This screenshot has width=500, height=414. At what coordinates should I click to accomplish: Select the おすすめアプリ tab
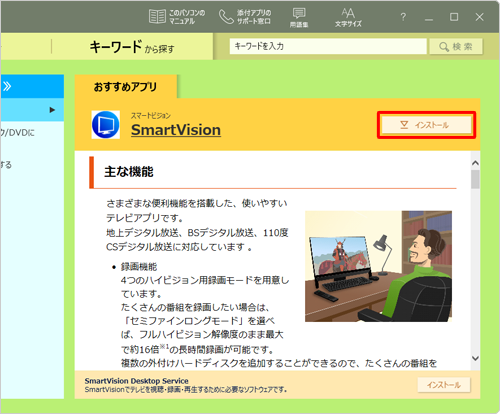pos(125,87)
